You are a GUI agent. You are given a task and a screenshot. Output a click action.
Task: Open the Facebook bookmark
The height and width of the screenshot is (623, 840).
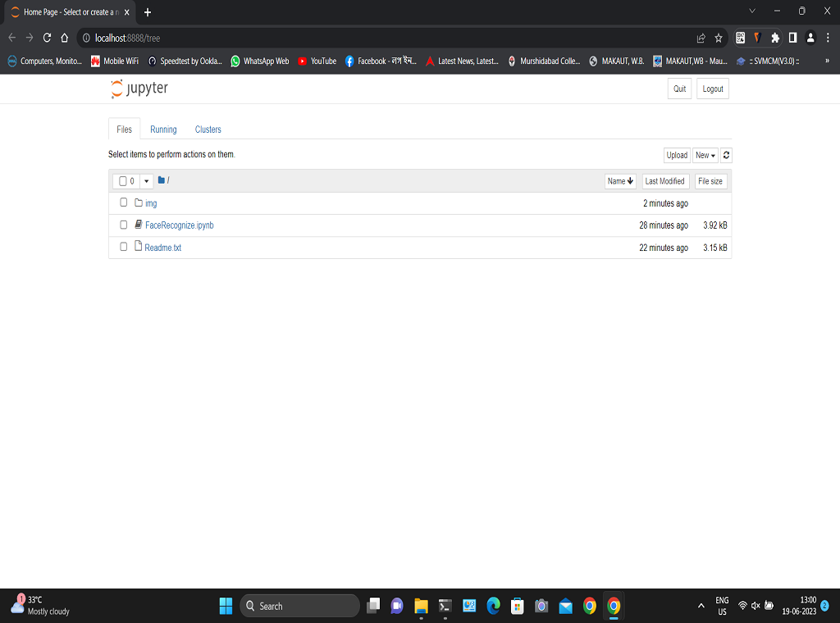[x=381, y=61]
